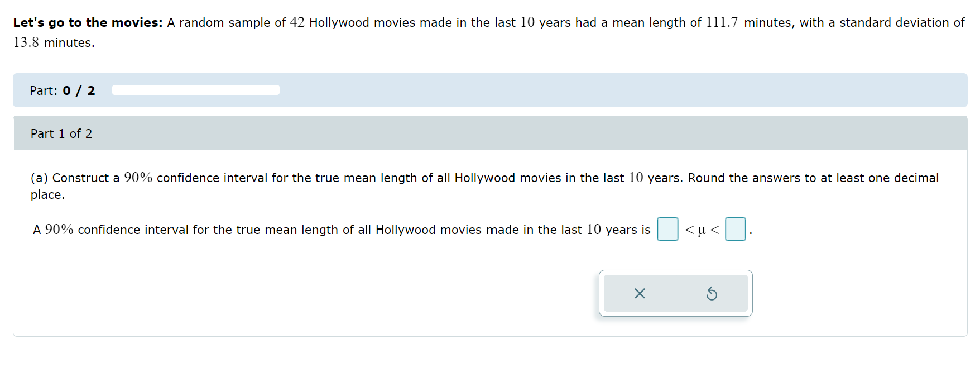This screenshot has height=372, width=980.
Task: Select the second confidence interval input field
Action: pyautogui.click(x=736, y=230)
